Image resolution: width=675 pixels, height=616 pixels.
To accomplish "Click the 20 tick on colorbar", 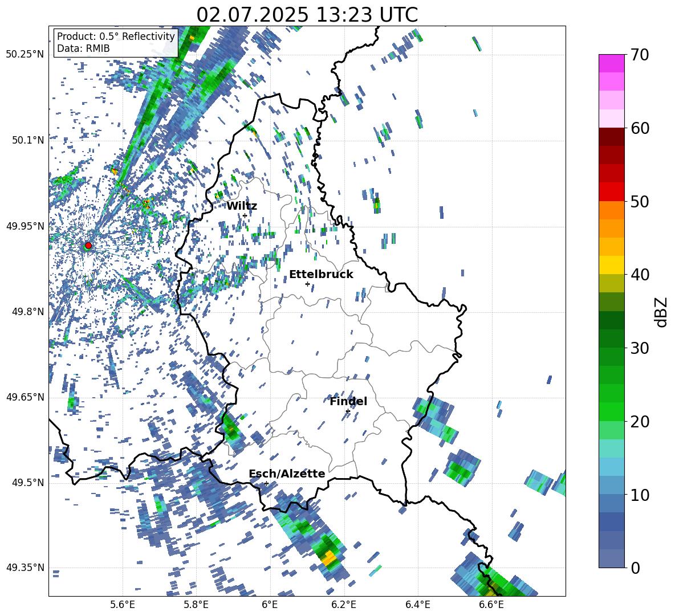I will click(x=640, y=421).
